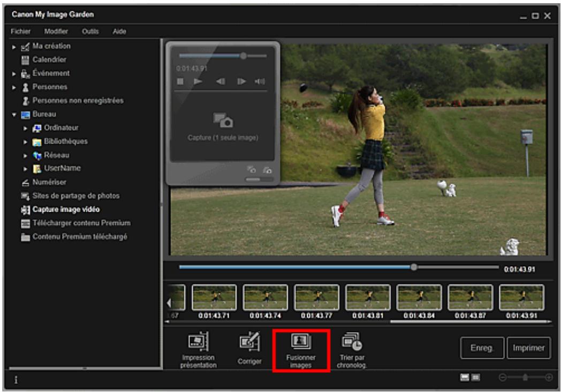Click the Imprimer button
The width and height of the screenshot is (561, 392).
(x=528, y=348)
